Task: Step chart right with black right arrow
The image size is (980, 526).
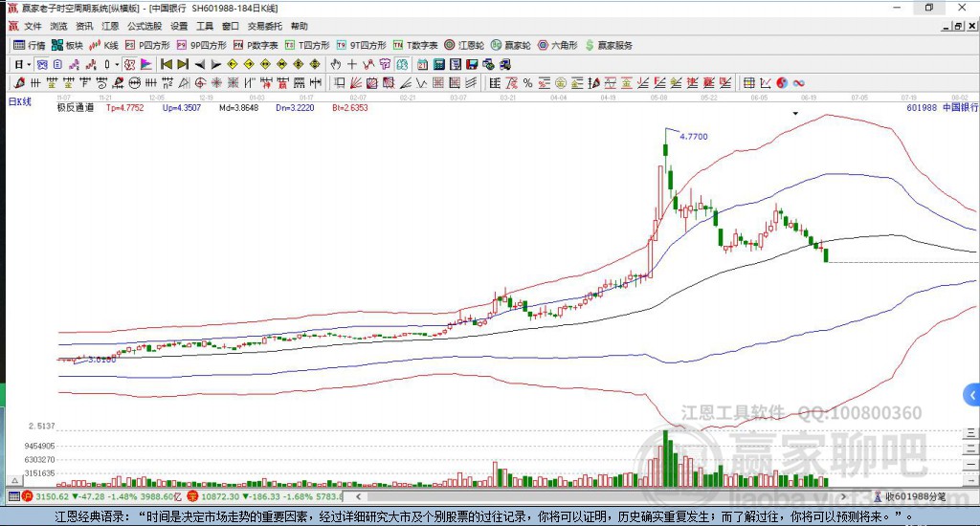Action: (215, 64)
